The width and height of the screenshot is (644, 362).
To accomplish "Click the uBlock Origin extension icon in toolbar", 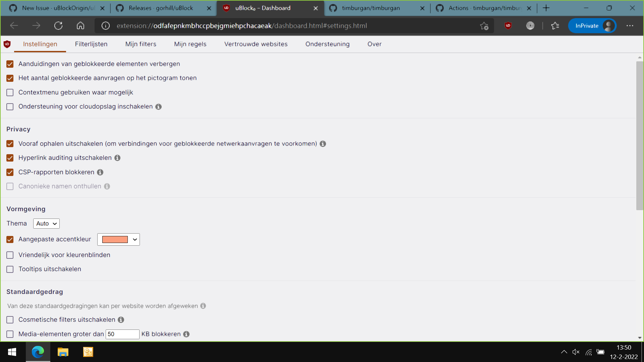I will [507, 25].
